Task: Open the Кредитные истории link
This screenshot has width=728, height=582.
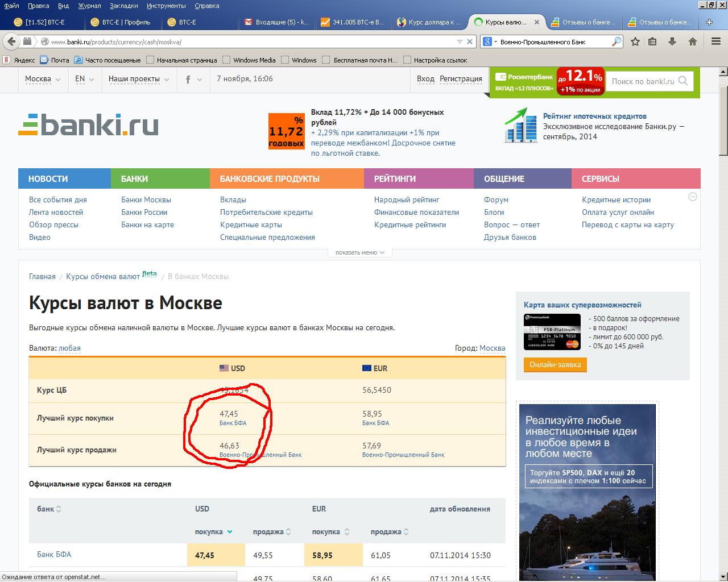Action: click(x=616, y=199)
